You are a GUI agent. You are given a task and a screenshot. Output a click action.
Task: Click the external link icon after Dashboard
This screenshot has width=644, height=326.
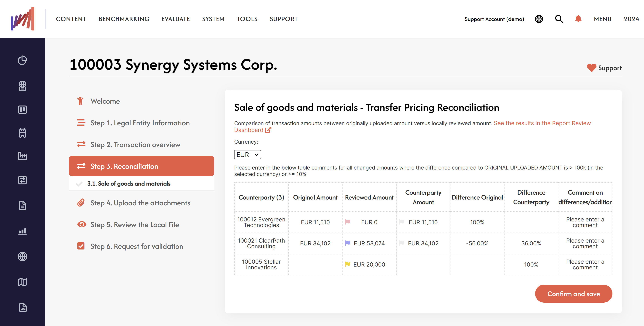(x=268, y=130)
